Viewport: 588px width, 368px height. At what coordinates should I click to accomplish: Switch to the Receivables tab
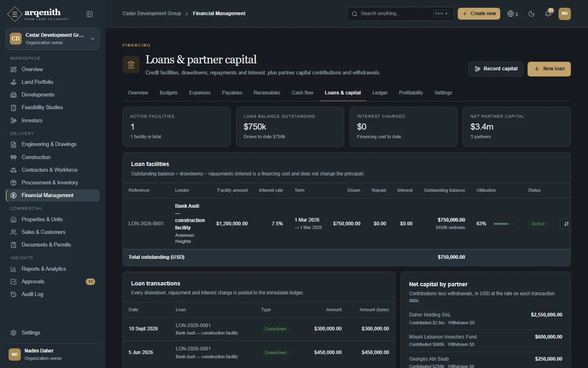(267, 93)
